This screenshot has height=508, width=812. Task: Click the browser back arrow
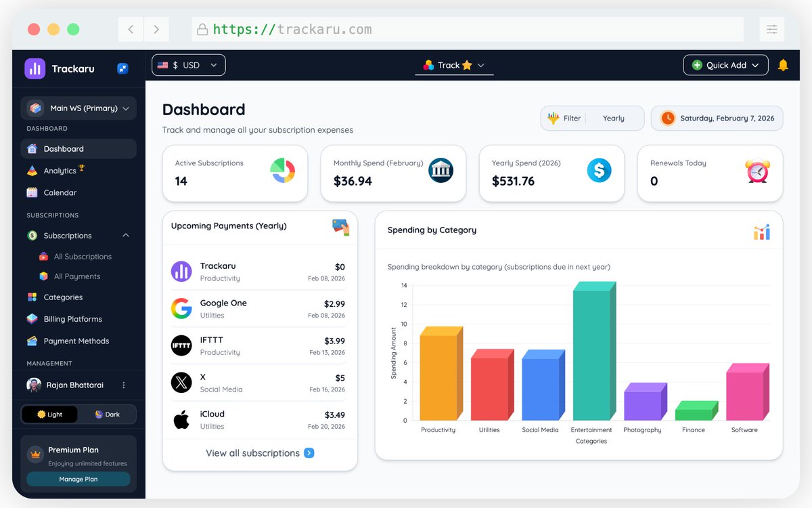131,29
